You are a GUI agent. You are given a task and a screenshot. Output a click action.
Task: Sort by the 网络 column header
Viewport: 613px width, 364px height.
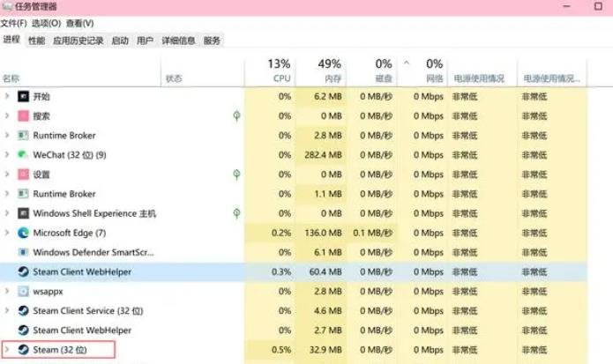tap(422, 71)
